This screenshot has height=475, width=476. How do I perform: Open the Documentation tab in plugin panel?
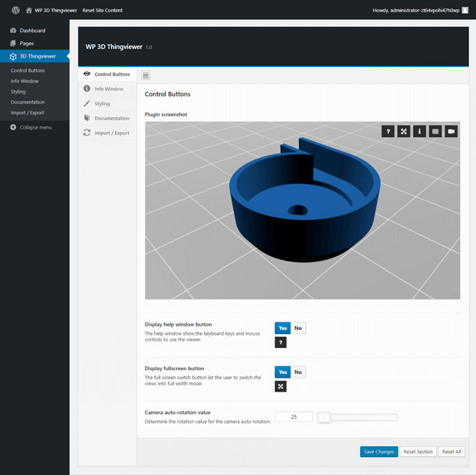pos(107,118)
